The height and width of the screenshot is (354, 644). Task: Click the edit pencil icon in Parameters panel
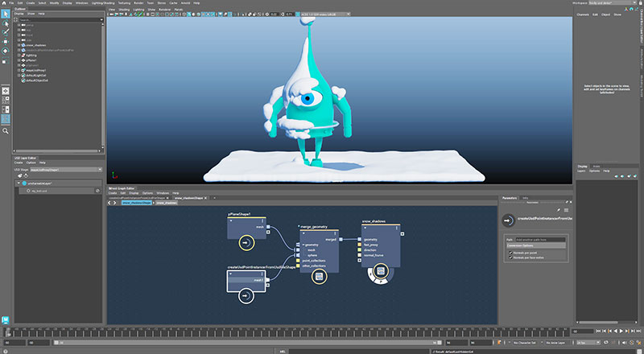pyautogui.click(x=559, y=210)
